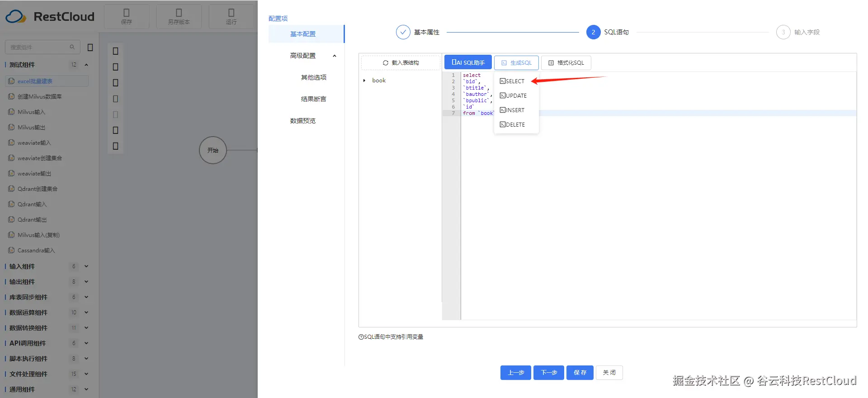Expand the 文件处理组件 category
This screenshot has width=868, height=398.
coord(86,374)
